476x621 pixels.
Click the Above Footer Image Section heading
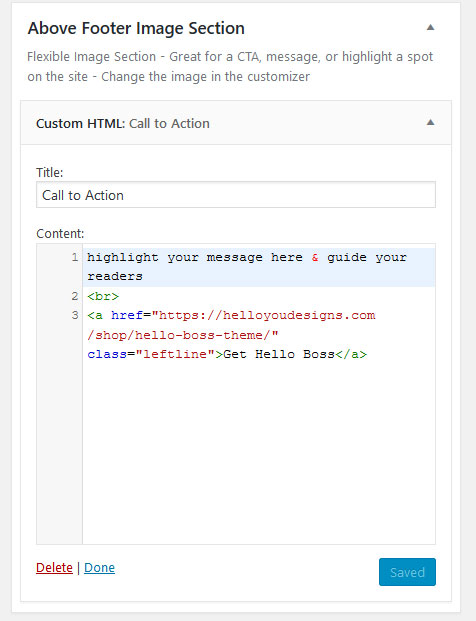point(136,29)
